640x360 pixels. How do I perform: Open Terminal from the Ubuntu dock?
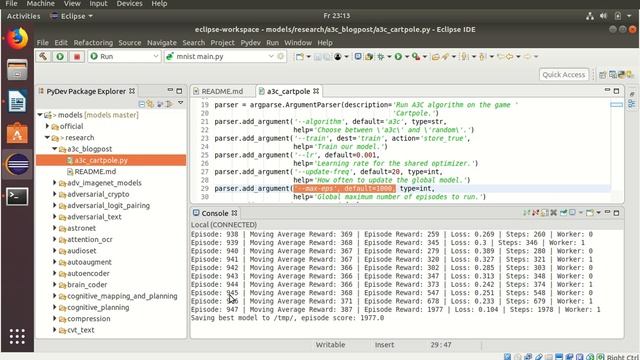(17, 197)
